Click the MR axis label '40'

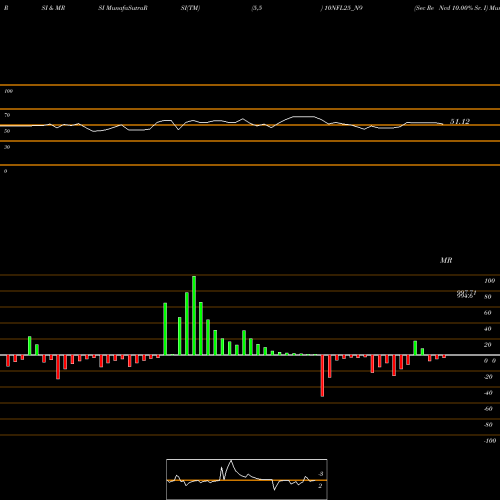[488, 329]
